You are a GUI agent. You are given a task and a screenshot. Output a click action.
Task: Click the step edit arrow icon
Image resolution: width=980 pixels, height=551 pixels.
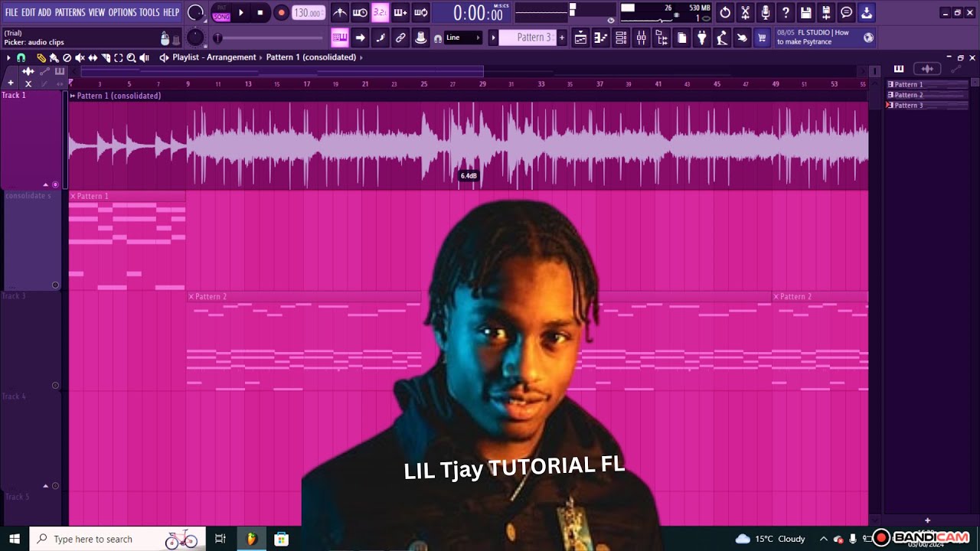pos(360,37)
